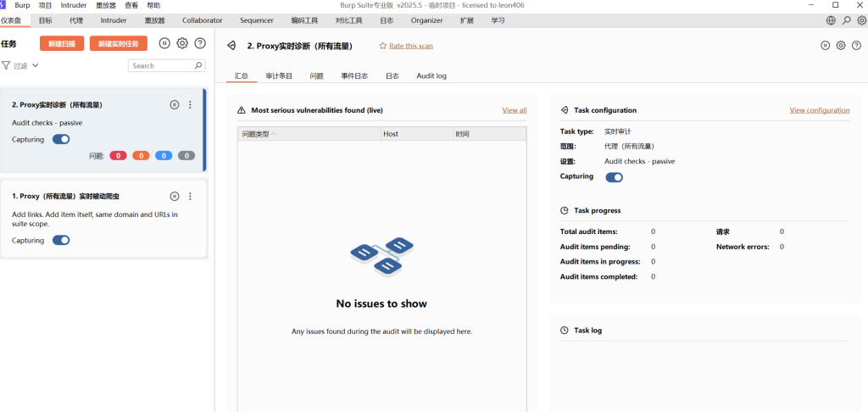Switch to the Organizer tab
The height and width of the screenshot is (412, 868).
tap(427, 20)
